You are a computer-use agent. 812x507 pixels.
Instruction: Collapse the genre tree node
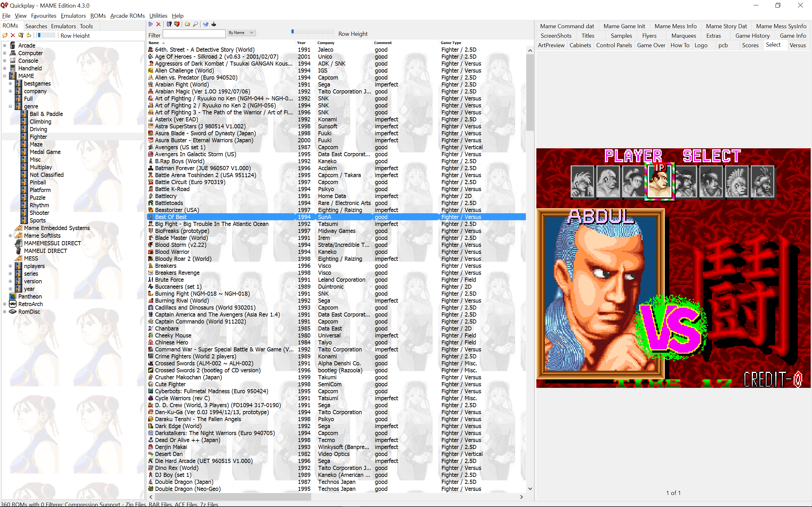coord(10,106)
